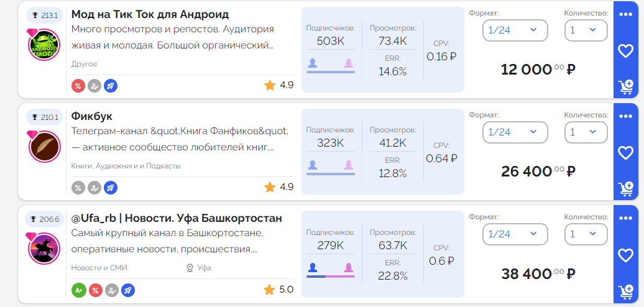Click Новости и СМИ category tag
Viewport: 644px width, 307px height.
(x=99, y=268)
